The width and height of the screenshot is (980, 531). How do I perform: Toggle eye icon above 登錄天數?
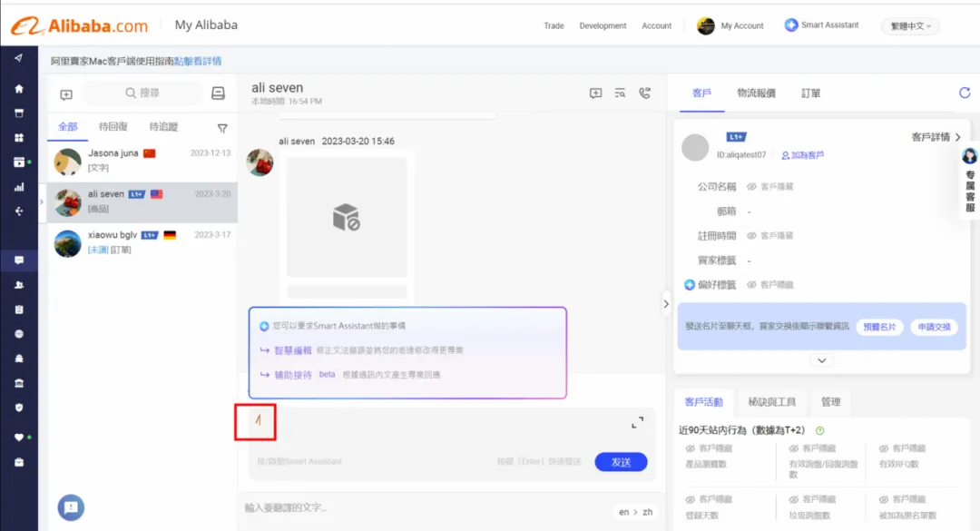point(690,500)
